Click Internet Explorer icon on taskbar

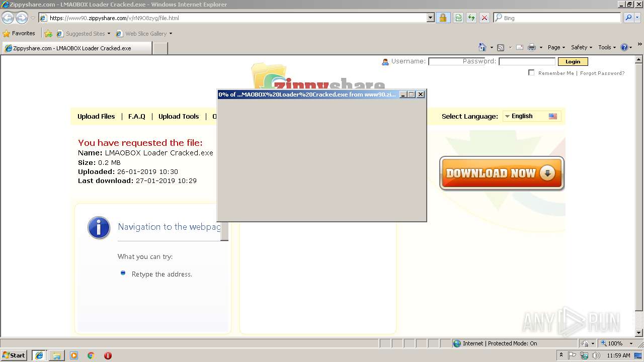coord(39,355)
